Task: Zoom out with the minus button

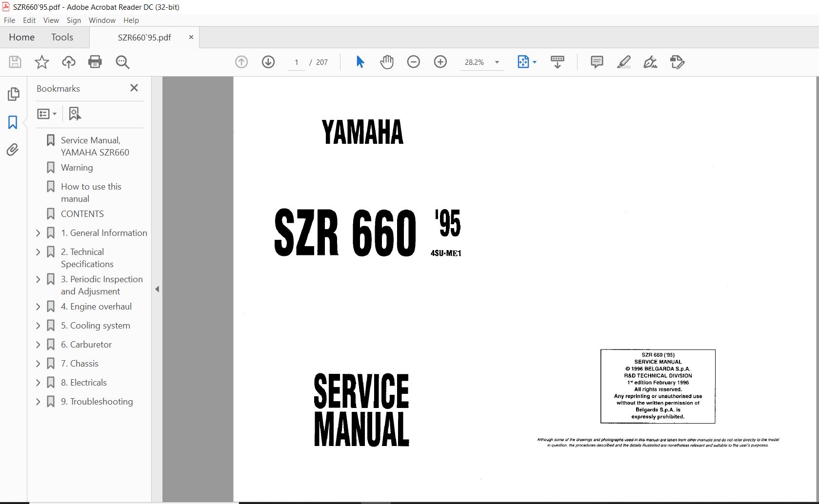Action: pos(414,62)
